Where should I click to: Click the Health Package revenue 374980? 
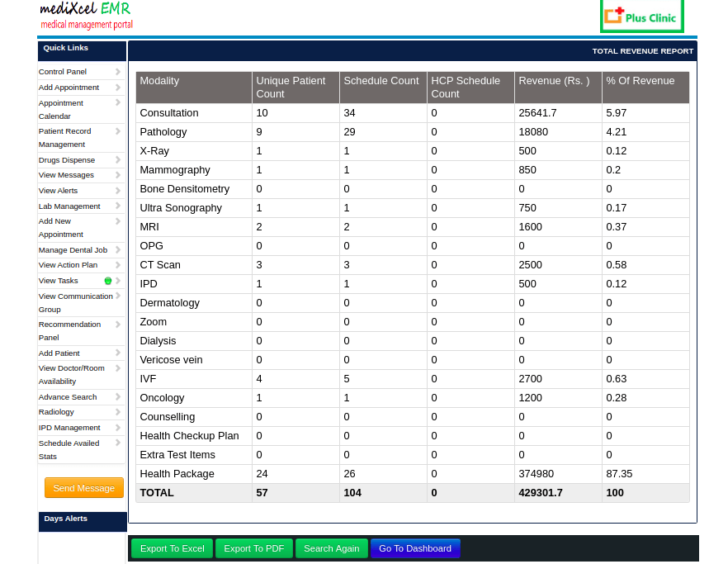coord(537,474)
